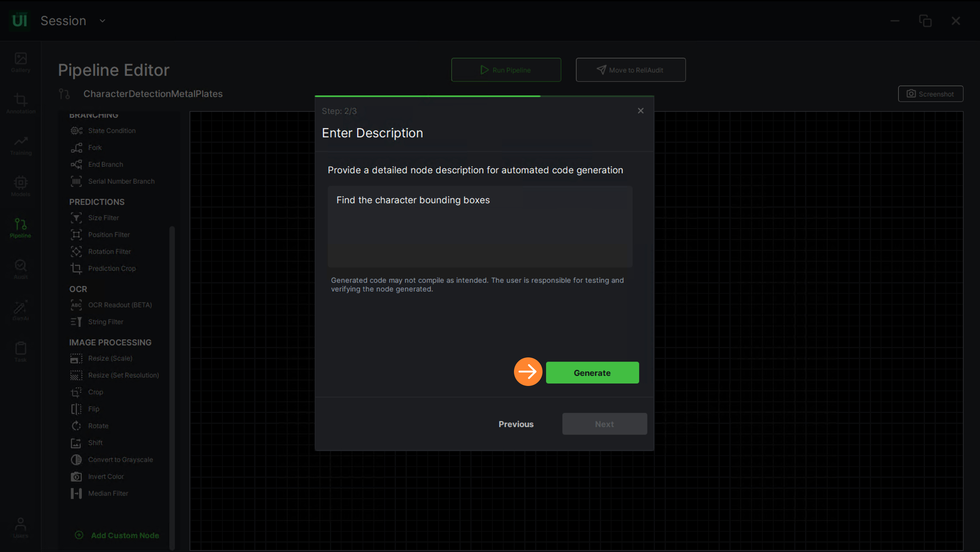This screenshot has width=980, height=552.
Task: Close the Enter Description dialog
Action: [x=641, y=111]
